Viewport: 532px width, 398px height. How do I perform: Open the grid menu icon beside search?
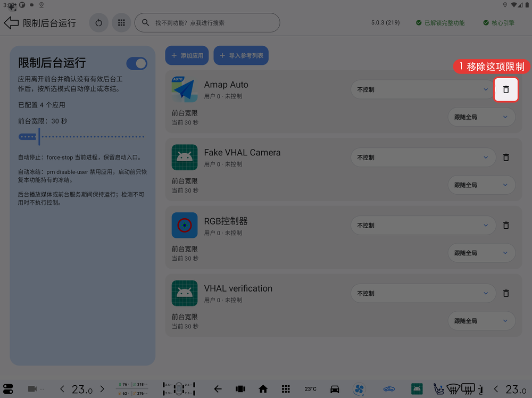(121, 23)
